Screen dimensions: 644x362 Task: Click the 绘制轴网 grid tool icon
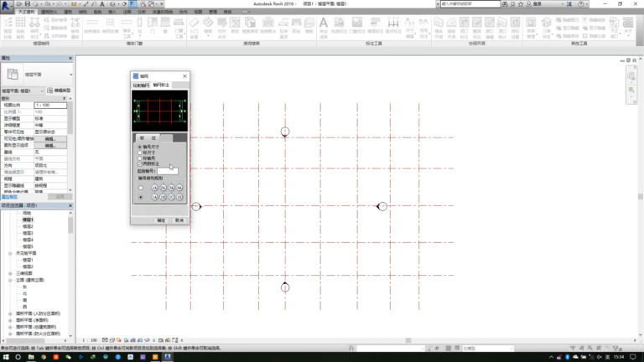click(x=20, y=27)
